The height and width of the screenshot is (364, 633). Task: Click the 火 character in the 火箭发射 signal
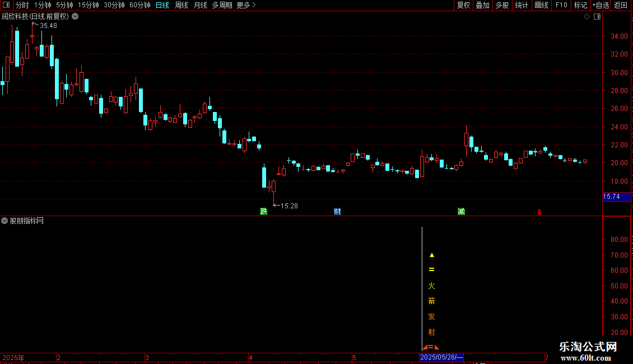[431, 286]
